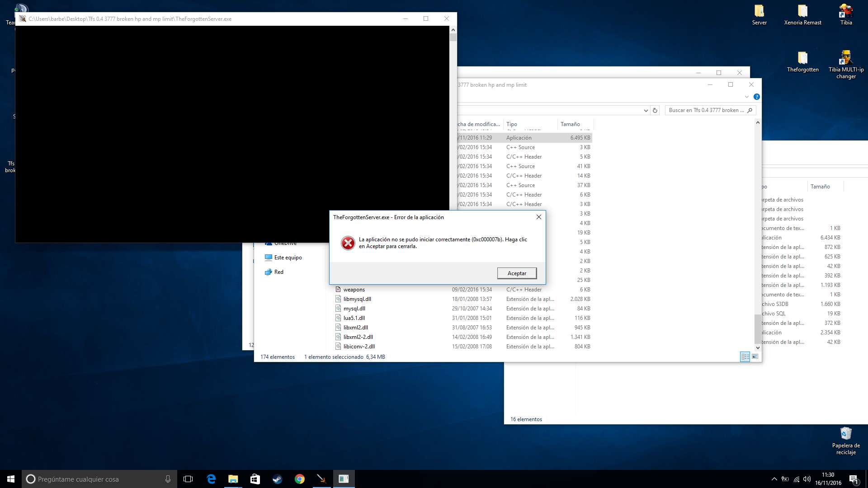Screen dimensions: 868x488
Task: Click the Buscar en Tfs search field
Action: tap(710, 110)
